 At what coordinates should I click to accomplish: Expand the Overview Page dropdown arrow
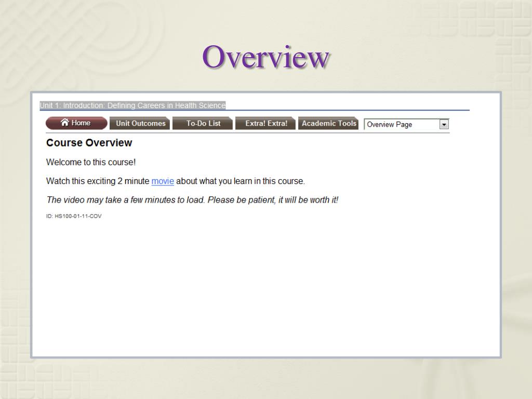(x=444, y=125)
